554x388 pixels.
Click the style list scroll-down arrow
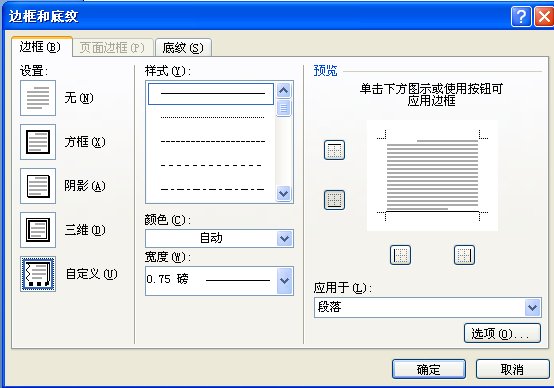point(284,193)
